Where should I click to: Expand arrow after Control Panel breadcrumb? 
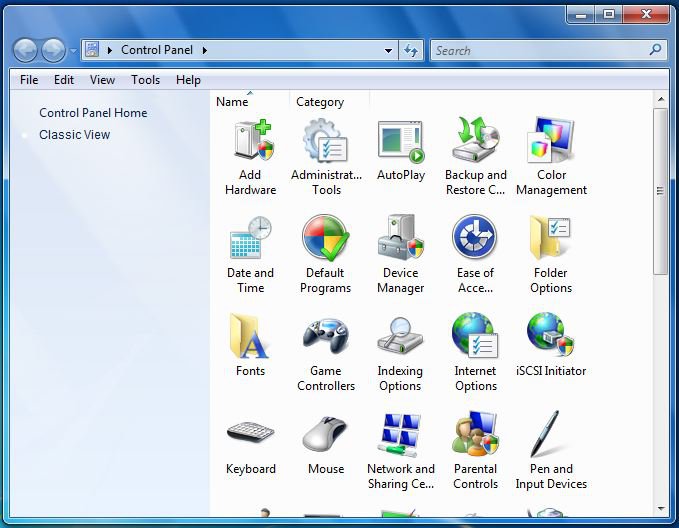(x=204, y=51)
